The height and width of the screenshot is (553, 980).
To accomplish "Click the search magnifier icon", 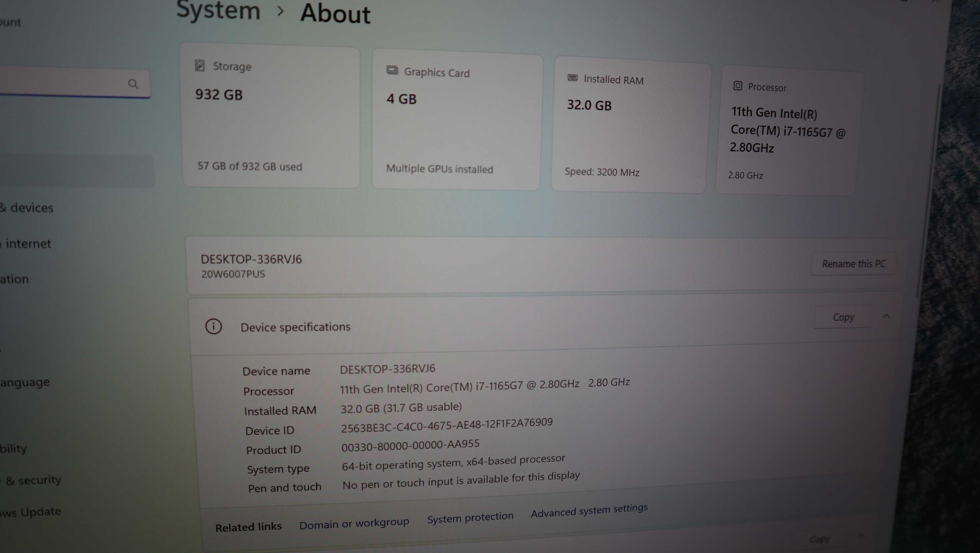I will point(133,84).
